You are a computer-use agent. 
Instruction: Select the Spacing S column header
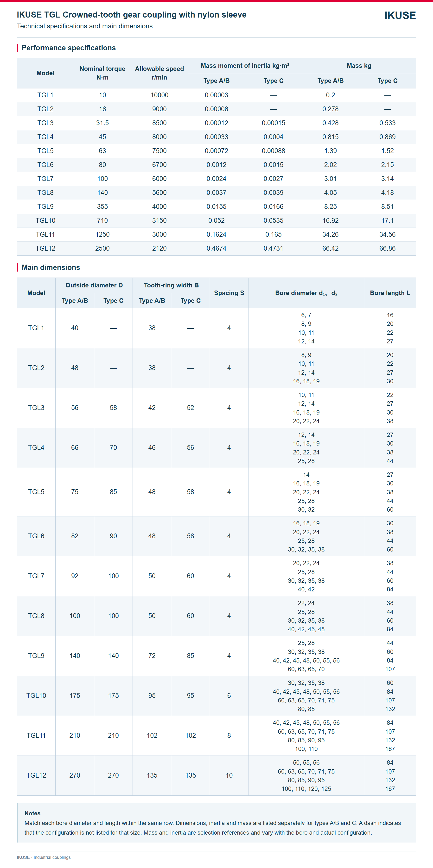coord(229,293)
